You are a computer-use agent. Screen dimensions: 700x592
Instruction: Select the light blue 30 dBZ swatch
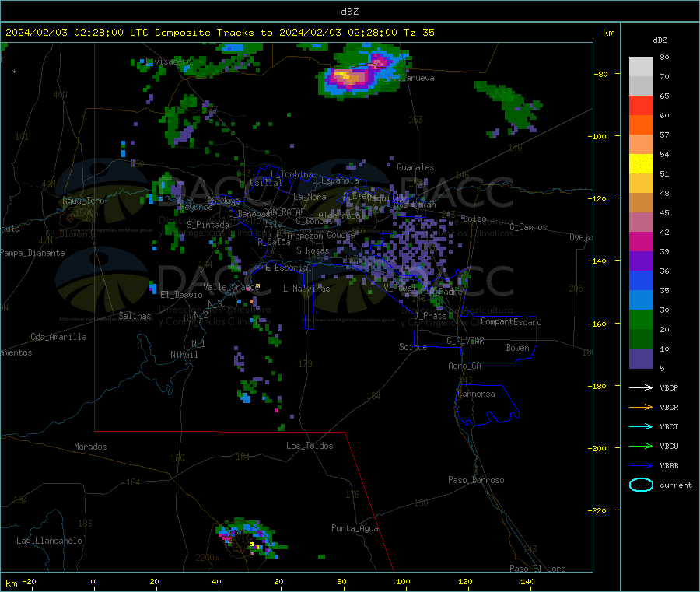641,300
